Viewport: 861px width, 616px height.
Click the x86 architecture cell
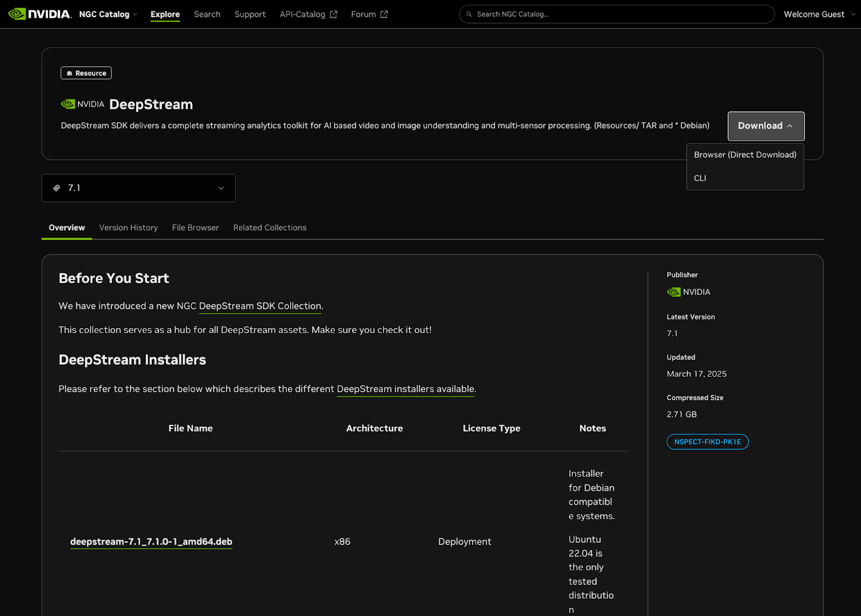coord(342,541)
